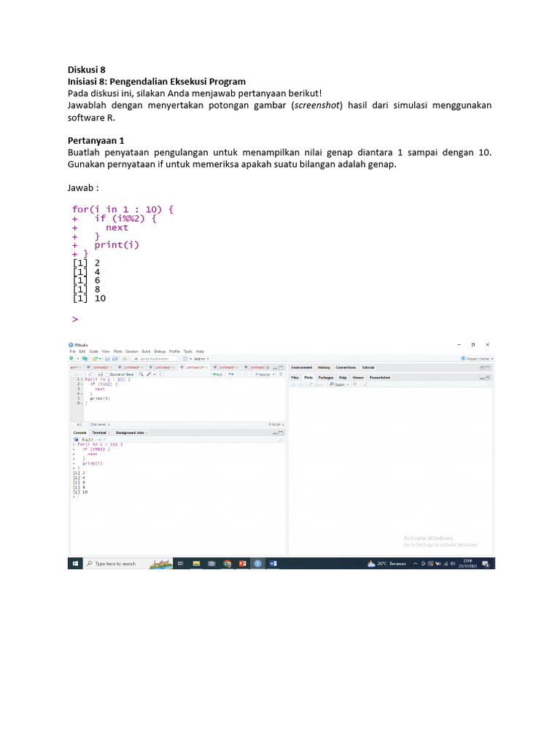Viewport: 560px width, 747px height.
Task: Open Word from the taskbar
Action: tap(273, 564)
